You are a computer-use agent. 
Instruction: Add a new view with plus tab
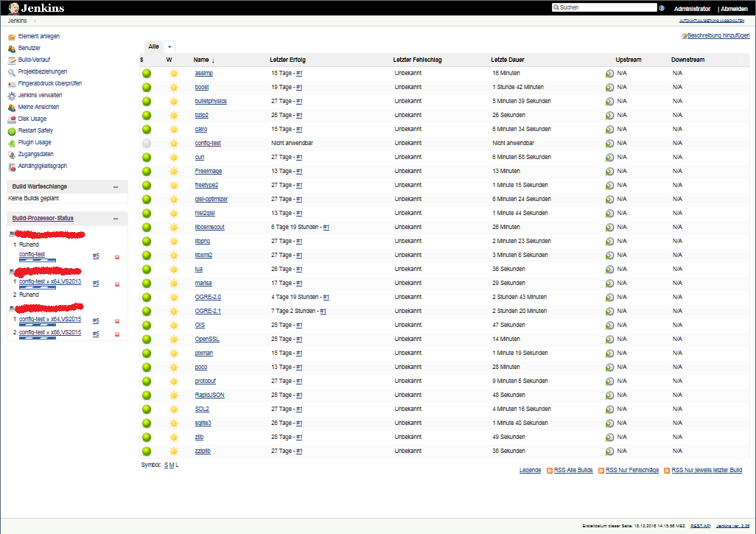click(x=169, y=46)
